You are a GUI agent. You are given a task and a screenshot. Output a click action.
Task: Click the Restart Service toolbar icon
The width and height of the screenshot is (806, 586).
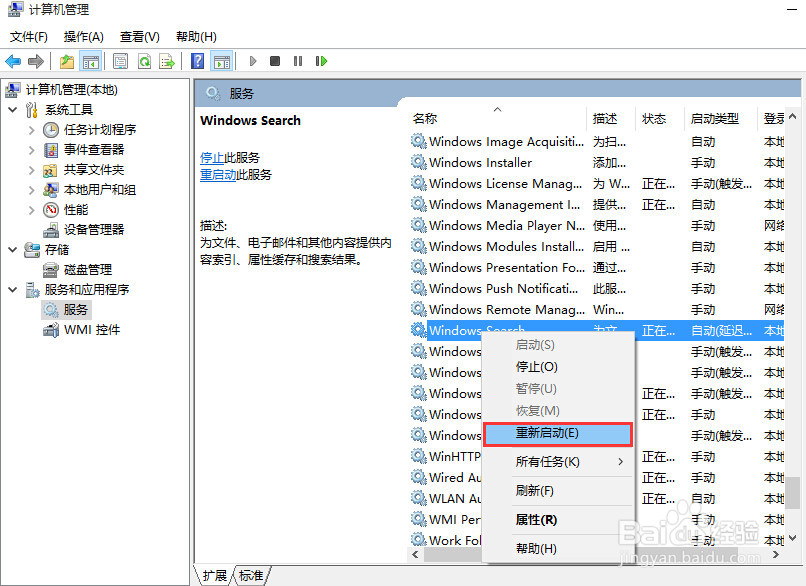[x=321, y=61]
